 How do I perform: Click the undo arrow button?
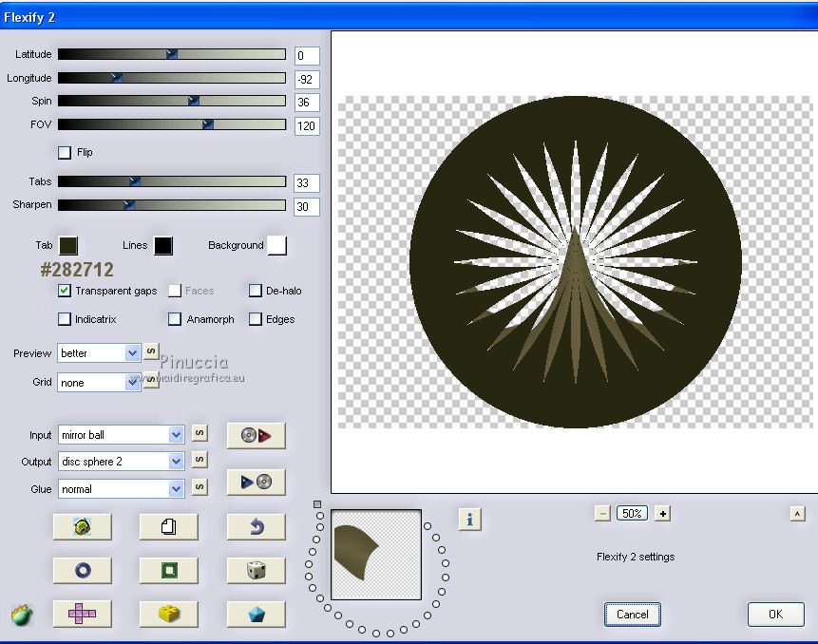click(257, 526)
